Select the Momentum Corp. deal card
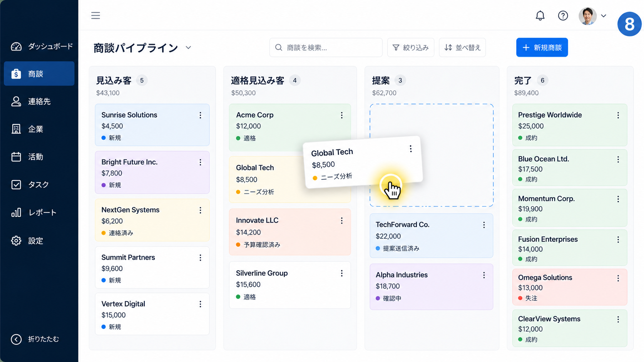Image resolution: width=644 pixels, height=362 pixels. [x=570, y=208]
